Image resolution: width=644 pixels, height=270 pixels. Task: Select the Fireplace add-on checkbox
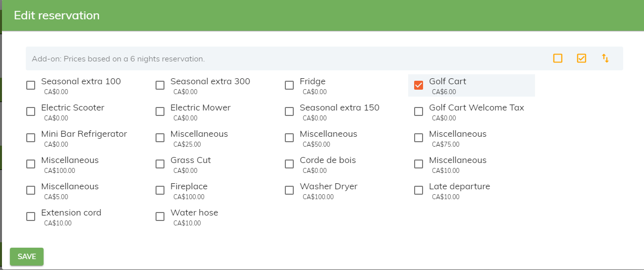pos(160,190)
